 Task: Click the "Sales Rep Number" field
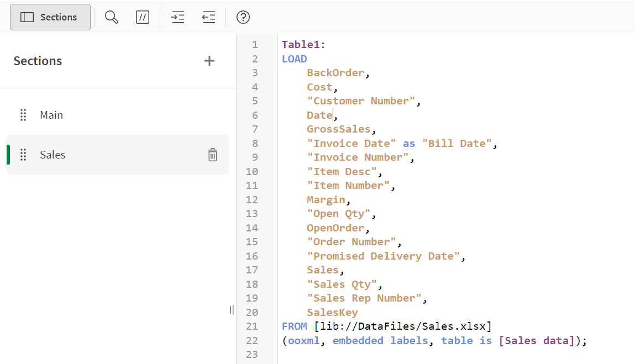pyautogui.click(x=364, y=298)
